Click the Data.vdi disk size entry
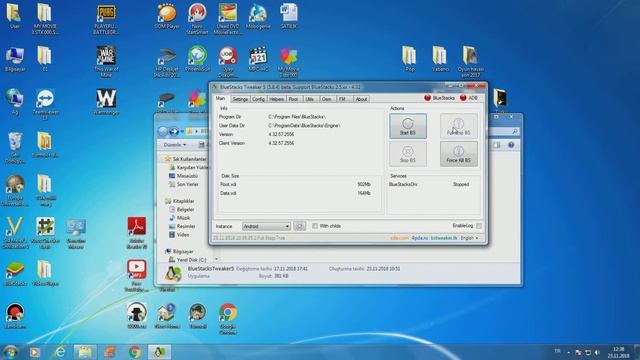This screenshot has height=360, width=640. click(x=296, y=193)
